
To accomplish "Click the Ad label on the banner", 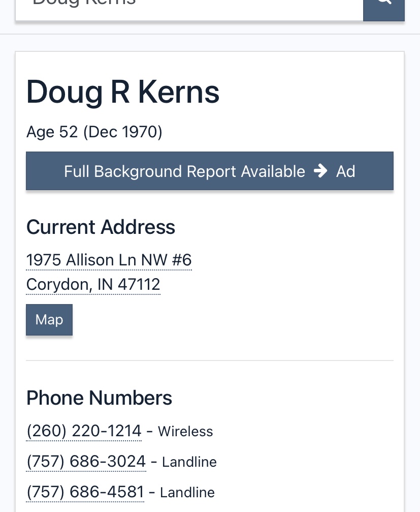I will pyautogui.click(x=345, y=171).
